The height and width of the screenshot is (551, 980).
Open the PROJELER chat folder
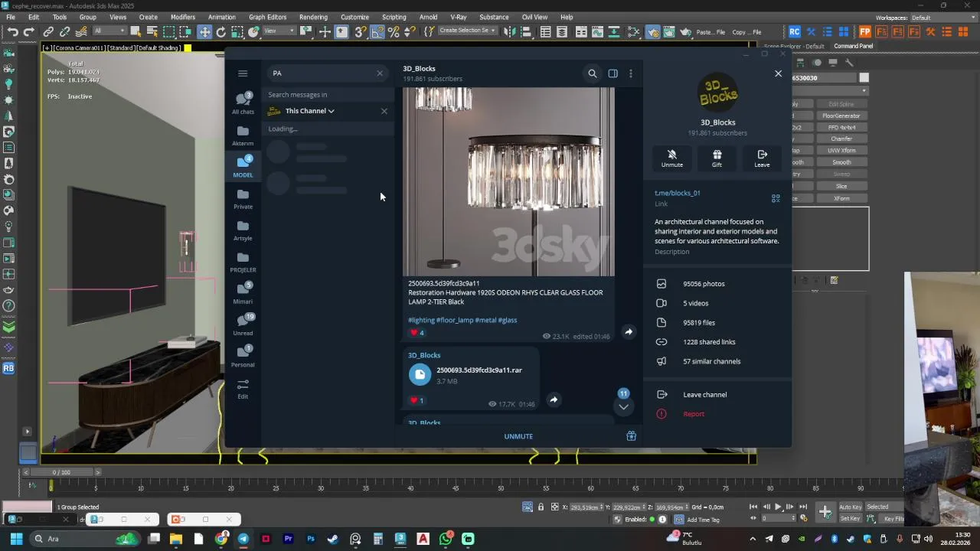coord(243,262)
